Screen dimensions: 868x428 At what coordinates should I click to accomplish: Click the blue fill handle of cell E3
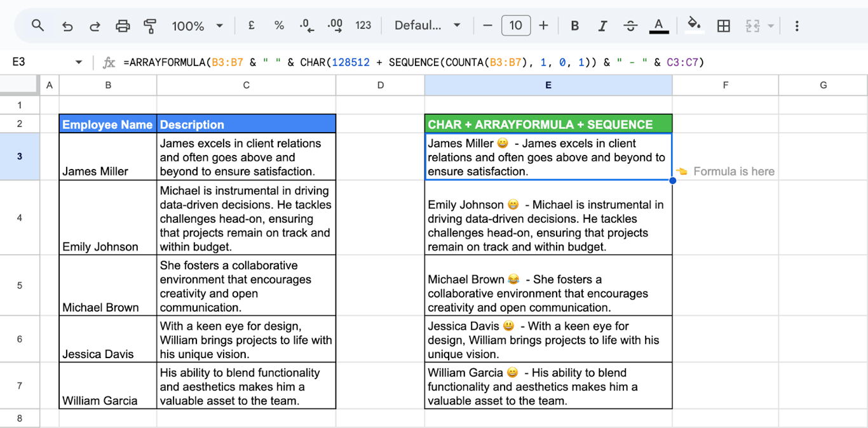point(672,180)
